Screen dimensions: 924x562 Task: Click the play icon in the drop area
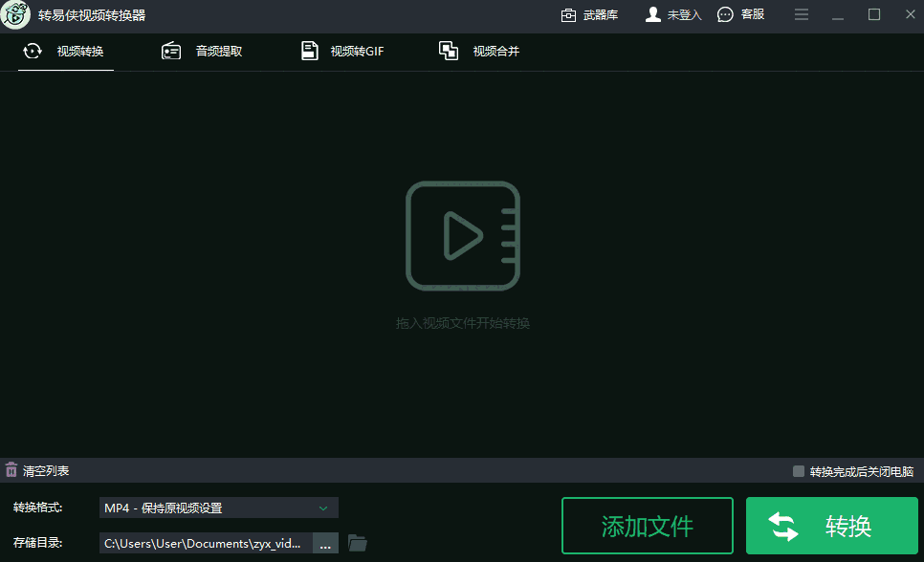click(463, 235)
